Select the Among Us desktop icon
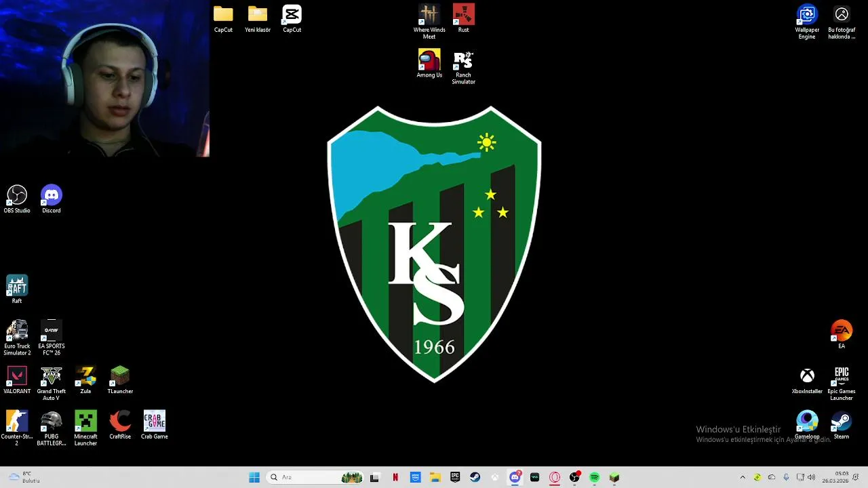 (429, 64)
